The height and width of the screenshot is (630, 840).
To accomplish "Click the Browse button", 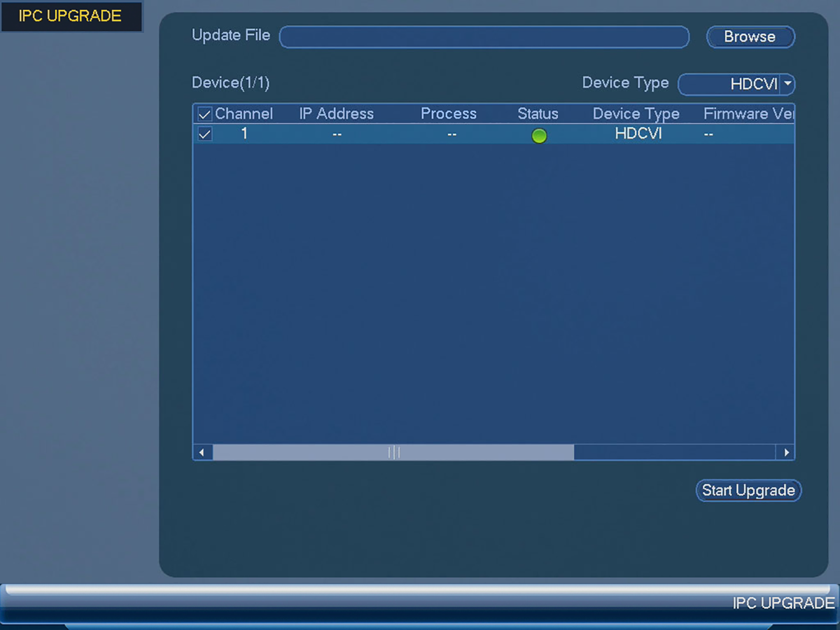I will [750, 37].
